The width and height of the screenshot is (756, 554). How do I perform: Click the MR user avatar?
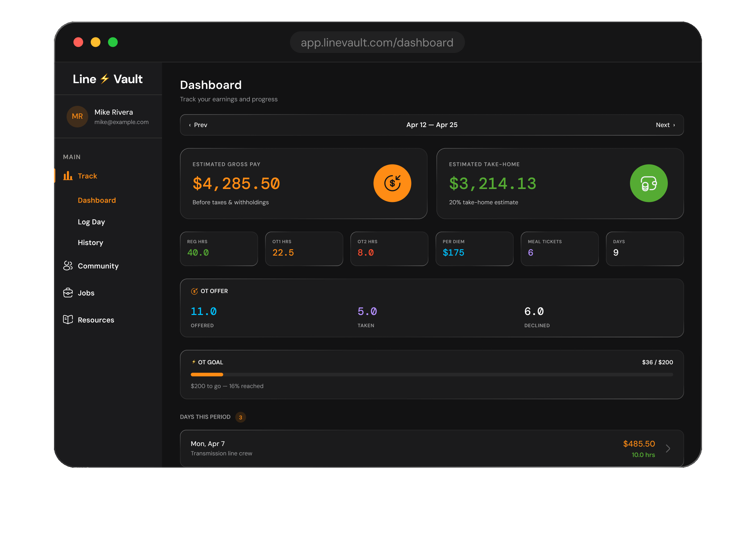click(77, 116)
